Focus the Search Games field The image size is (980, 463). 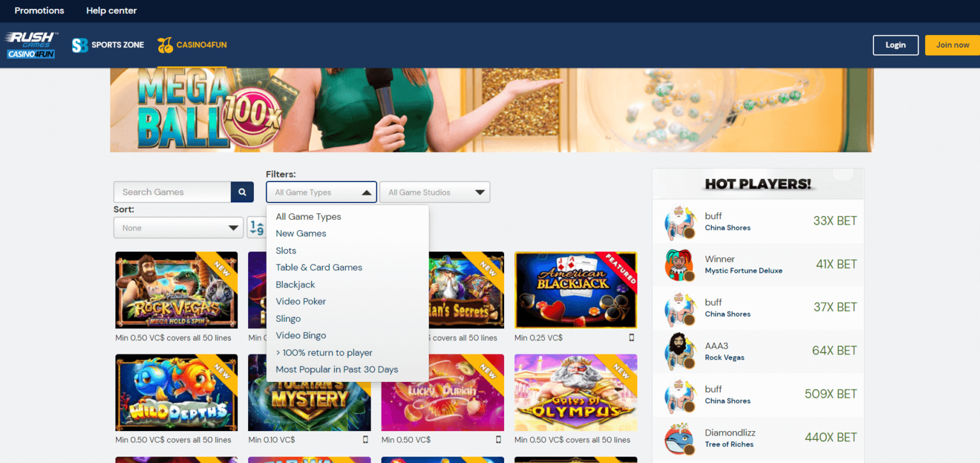pyautogui.click(x=172, y=192)
